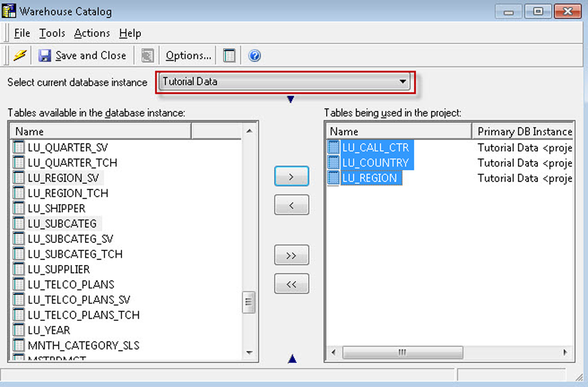Open the Options dialog

pyautogui.click(x=188, y=55)
